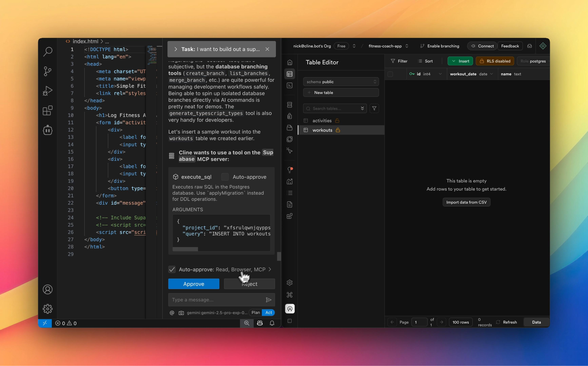This screenshot has height=366, width=588.
Task: Check the select-all rows checkbox in table header
Action: [390, 74]
